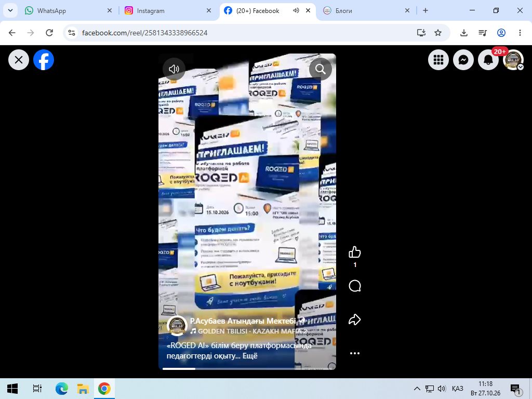The image size is (532, 399).
Task: Open reel more options menu
Action: point(354,353)
